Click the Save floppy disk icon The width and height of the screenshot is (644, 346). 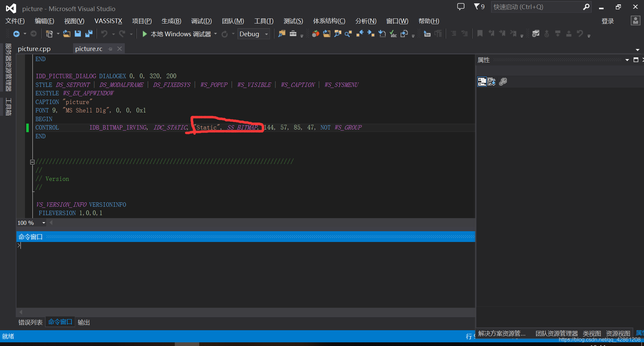point(78,34)
